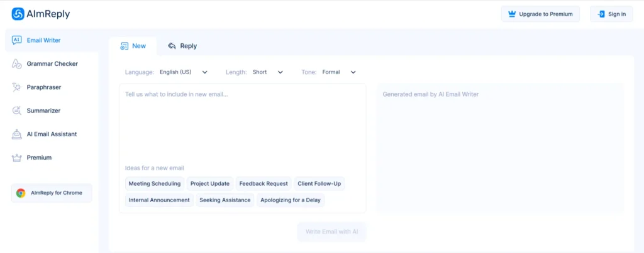Select the Client Follow-Up idea chip
Viewport: 644px width, 253px height.
[319, 184]
